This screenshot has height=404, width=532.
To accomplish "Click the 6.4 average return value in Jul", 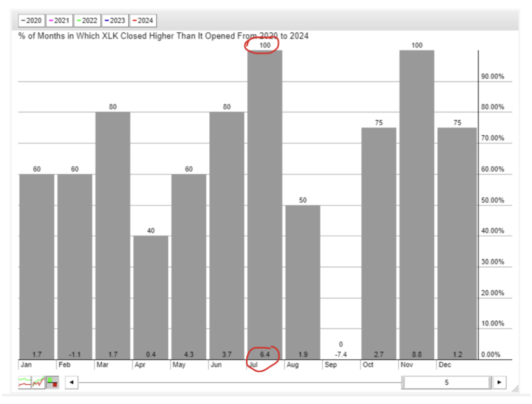I will (x=264, y=355).
